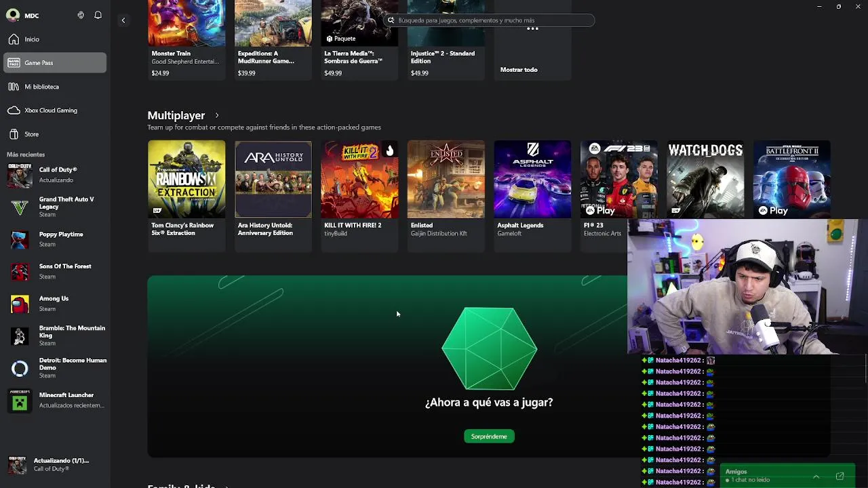868x488 pixels.
Task: Open Call of Duty in recents
Action: point(55,175)
